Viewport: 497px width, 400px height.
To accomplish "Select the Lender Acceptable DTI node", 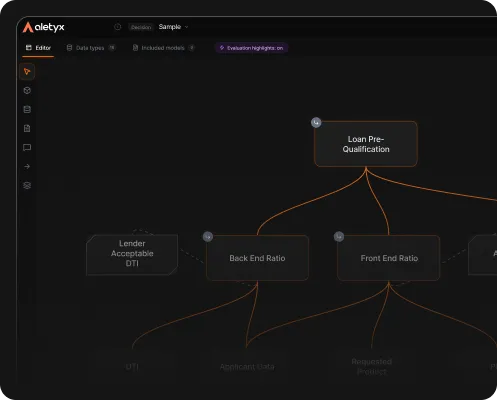I will pos(132,255).
